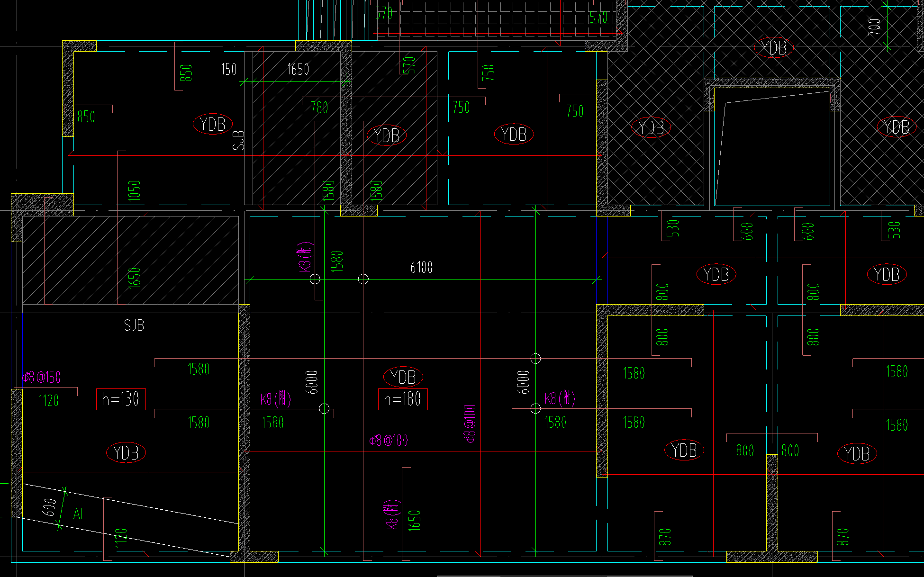This screenshot has height=577, width=924.
Task: Select the green 780 dimension text
Action: (319, 108)
